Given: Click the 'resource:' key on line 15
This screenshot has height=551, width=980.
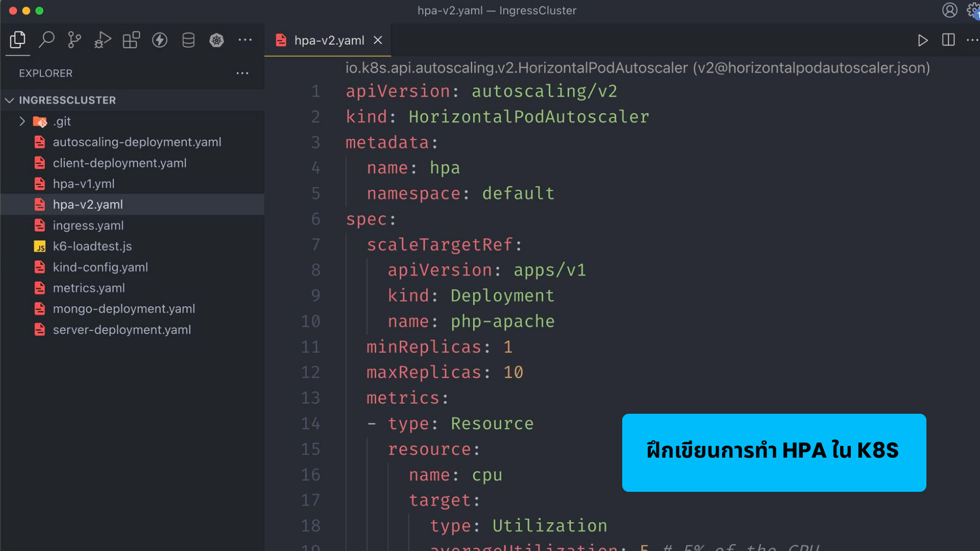Looking at the screenshot, I should coord(434,449).
